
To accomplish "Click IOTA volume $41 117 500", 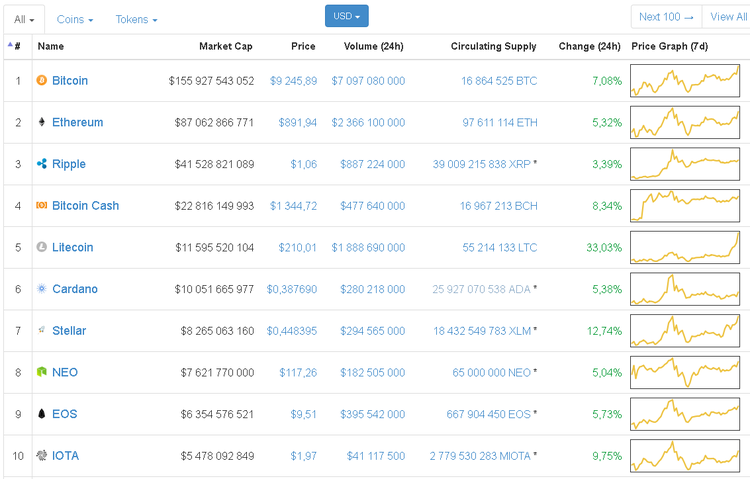I will pyautogui.click(x=376, y=456).
